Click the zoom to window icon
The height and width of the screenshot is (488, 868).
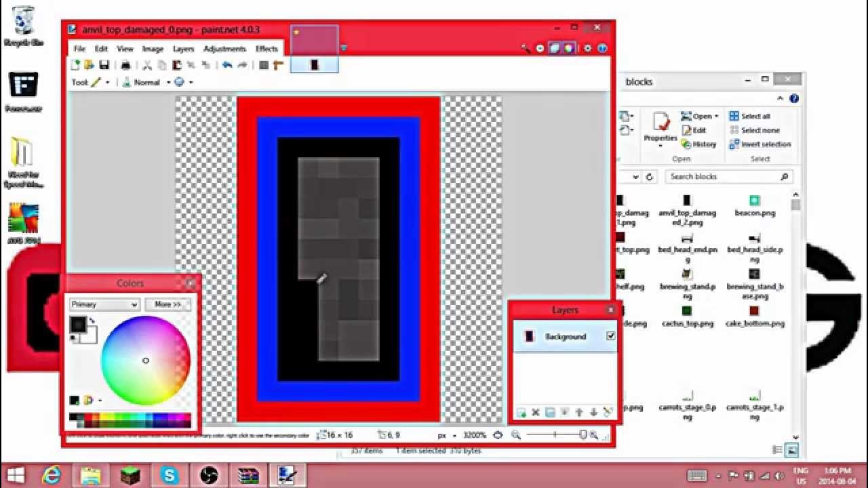pos(498,435)
